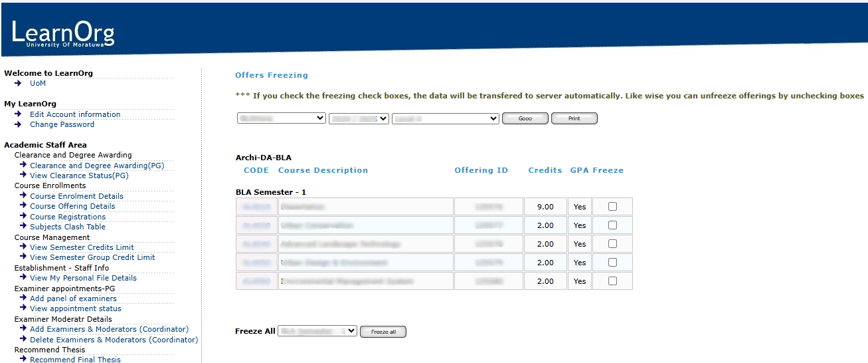Image resolution: width=868 pixels, height=363 pixels.
Task: Open Clearance and Degree Awarding(PG) link
Action: click(97, 166)
